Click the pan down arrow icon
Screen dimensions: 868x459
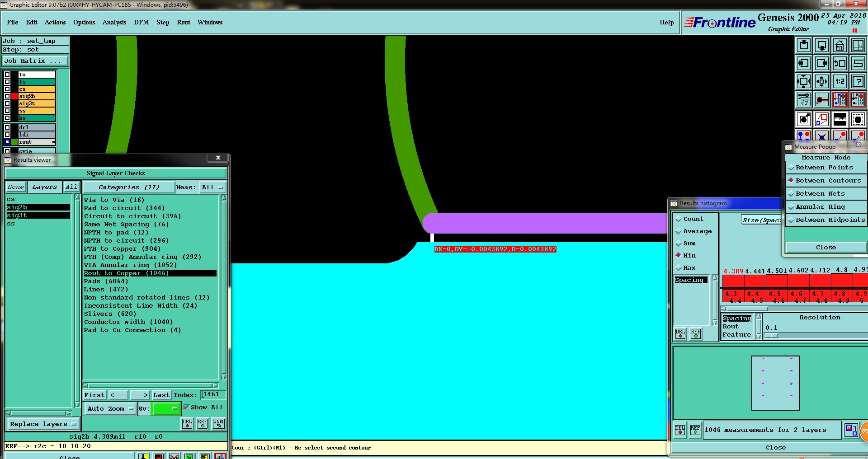pyautogui.click(x=822, y=45)
